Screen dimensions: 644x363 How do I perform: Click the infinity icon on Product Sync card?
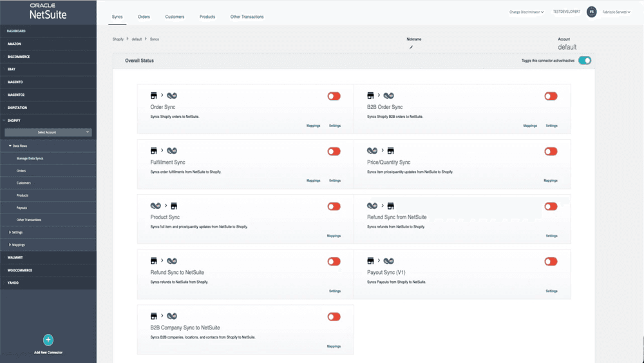tap(156, 206)
